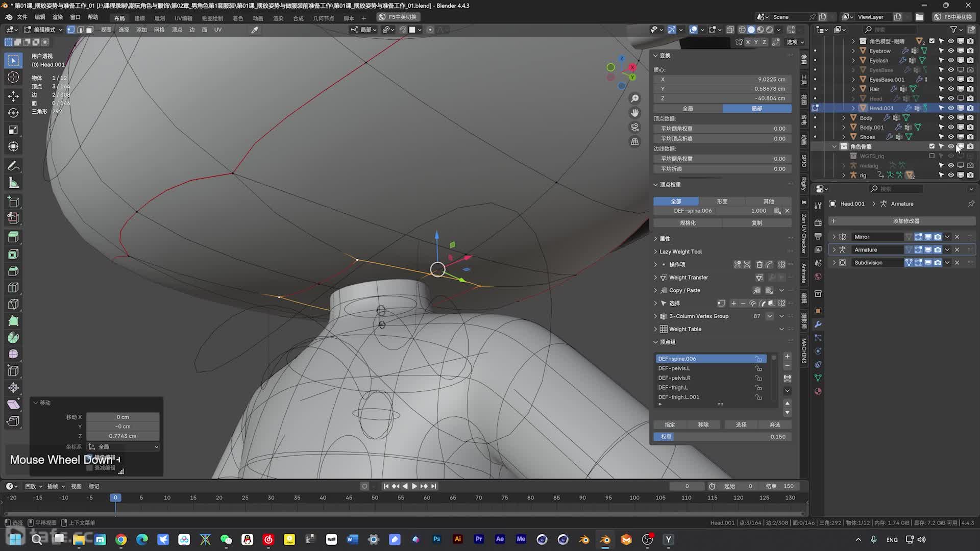The image size is (980, 551).
Task: Toggle lock on DEF-pelvis.L vertex group
Action: click(x=759, y=368)
